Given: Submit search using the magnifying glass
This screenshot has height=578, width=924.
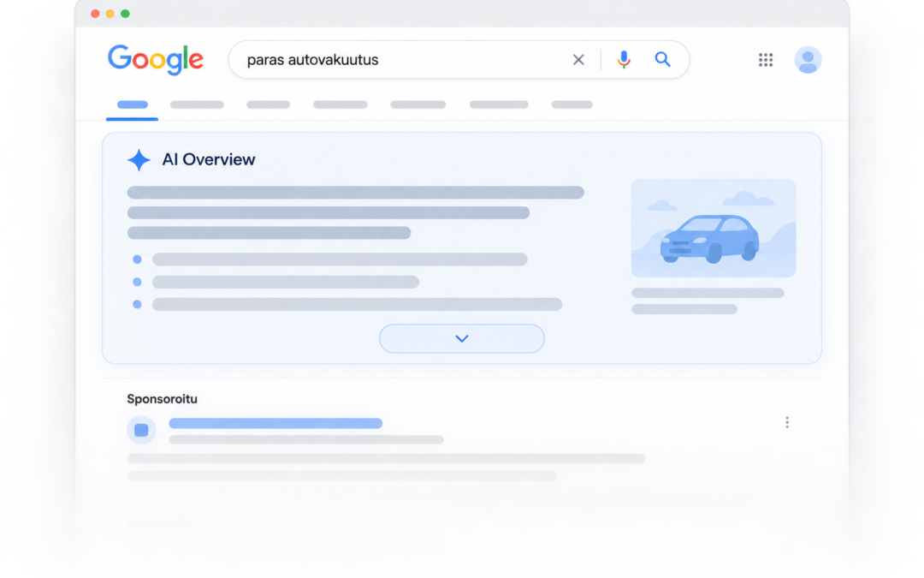Looking at the screenshot, I should pos(662,59).
